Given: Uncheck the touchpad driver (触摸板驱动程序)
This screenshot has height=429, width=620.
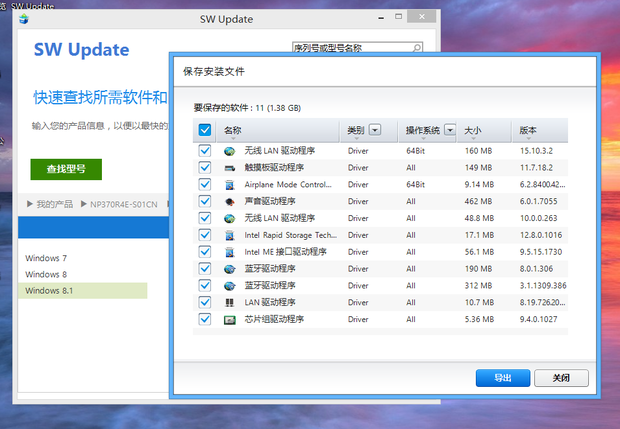Looking at the screenshot, I should tap(205, 168).
